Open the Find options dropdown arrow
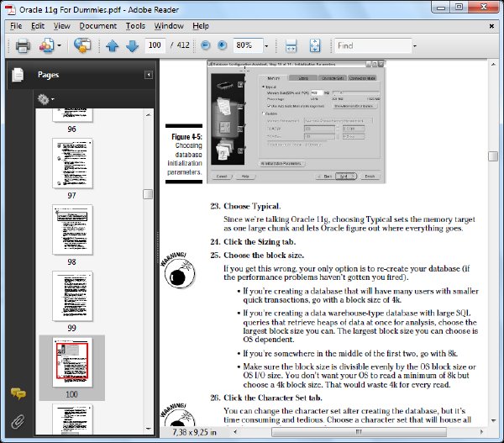The height and width of the screenshot is (443, 504). (x=415, y=46)
